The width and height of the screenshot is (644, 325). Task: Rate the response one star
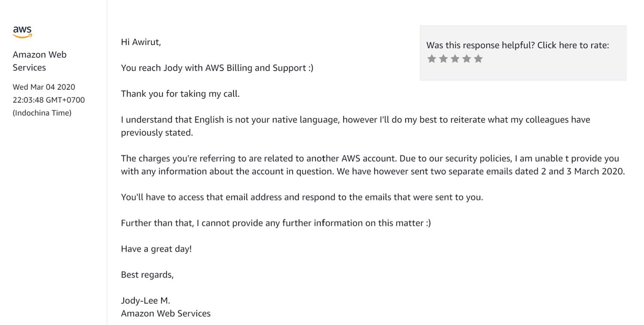(431, 59)
